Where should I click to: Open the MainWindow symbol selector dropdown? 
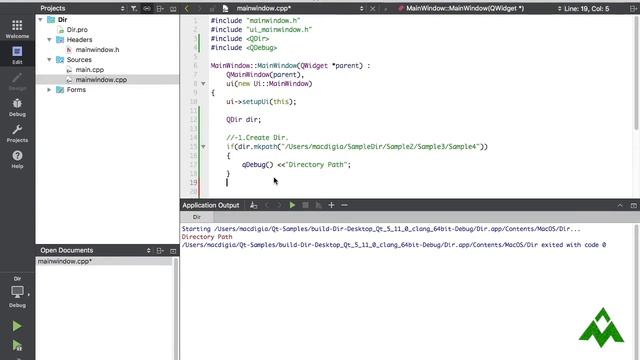(559, 8)
